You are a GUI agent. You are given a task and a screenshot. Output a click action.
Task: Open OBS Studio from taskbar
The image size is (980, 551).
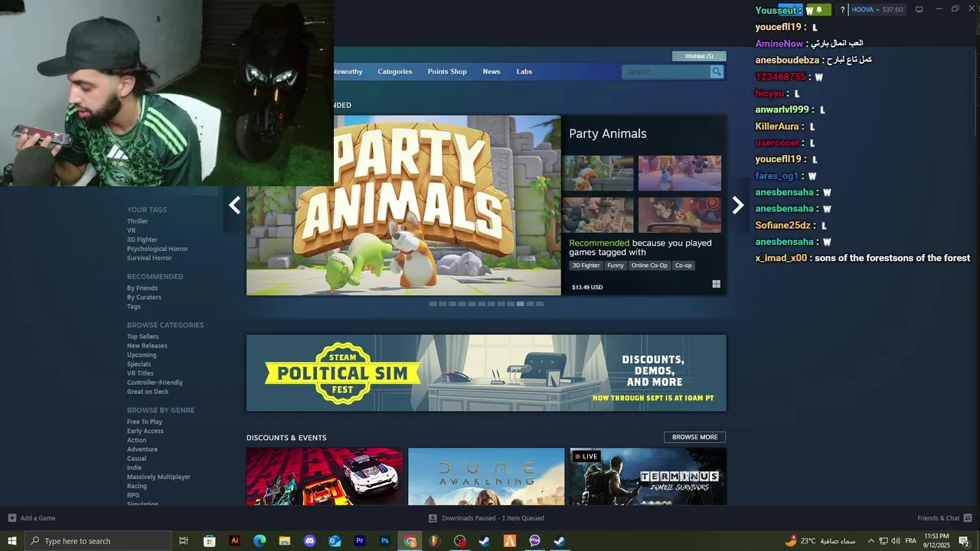(459, 541)
